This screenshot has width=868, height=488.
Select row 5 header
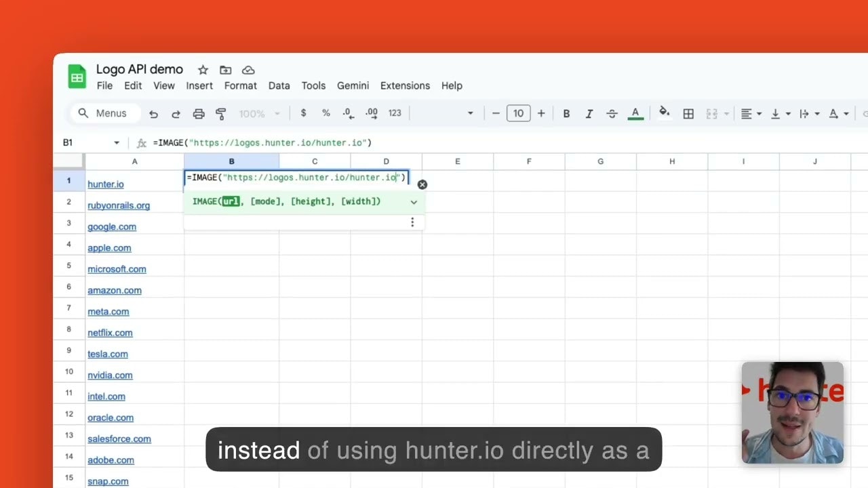point(69,266)
